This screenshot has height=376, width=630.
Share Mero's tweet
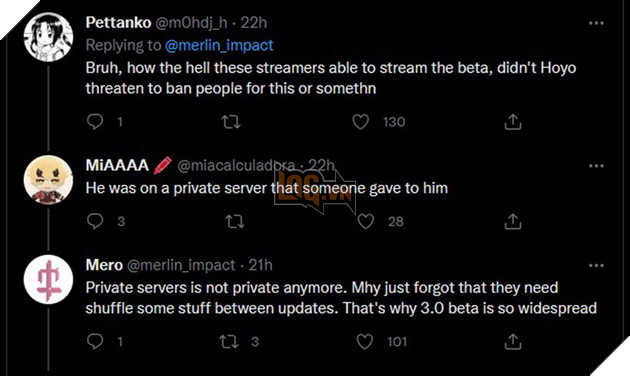point(513,341)
